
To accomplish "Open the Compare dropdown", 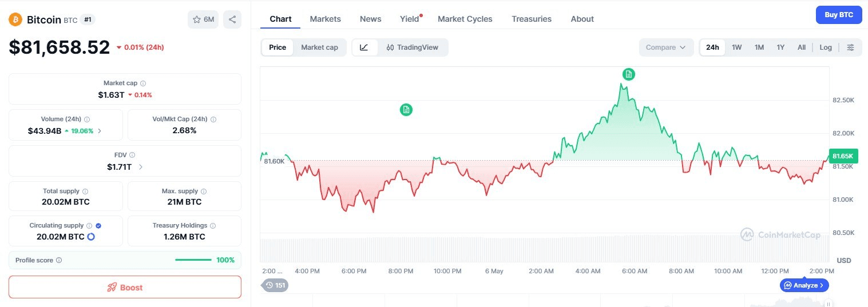I will (666, 47).
